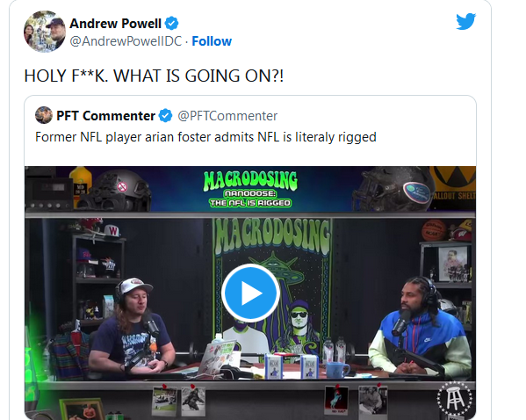This screenshot has height=420, width=526.
Task: Follow Andrew Powell via Follow link
Action: point(212,41)
